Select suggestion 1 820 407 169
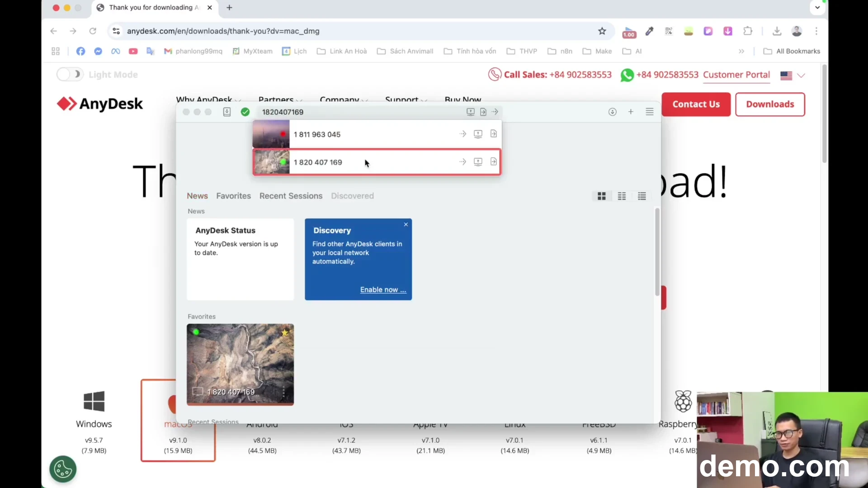 (x=377, y=162)
